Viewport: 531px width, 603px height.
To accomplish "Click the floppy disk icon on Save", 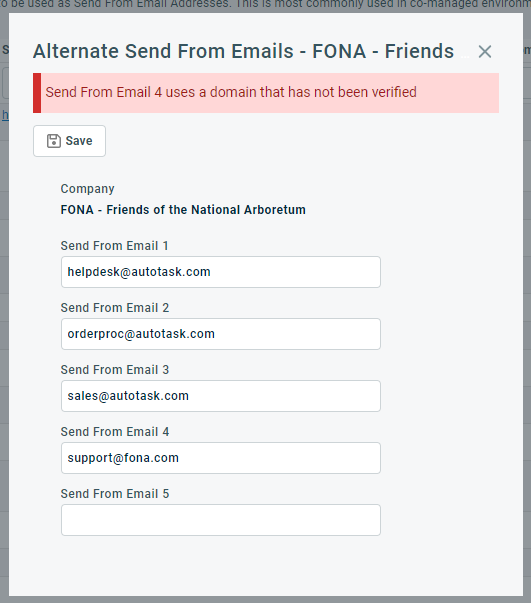I will point(54,141).
